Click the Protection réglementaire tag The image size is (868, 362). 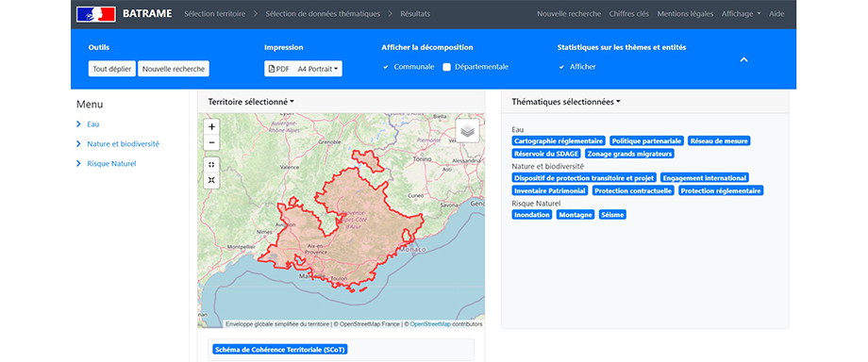(722, 191)
